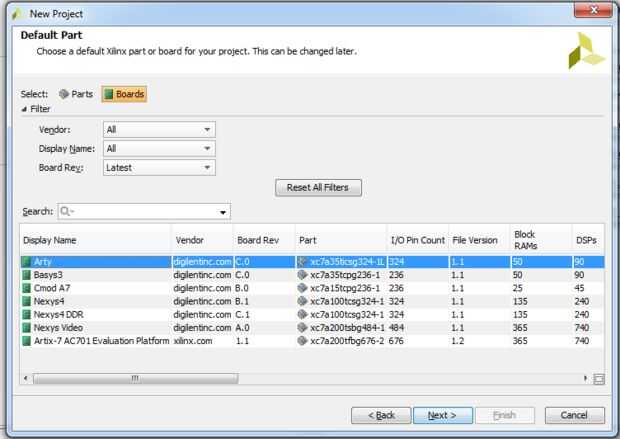620x439 pixels.
Task: Click the Next button
Action: tap(443, 415)
